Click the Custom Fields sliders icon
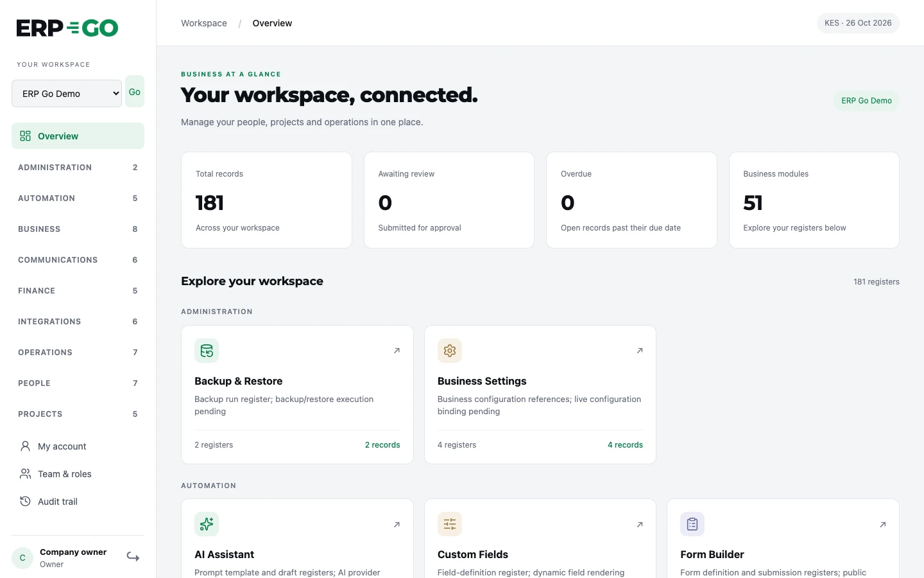This screenshot has height=578, width=924. pos(450,524)
